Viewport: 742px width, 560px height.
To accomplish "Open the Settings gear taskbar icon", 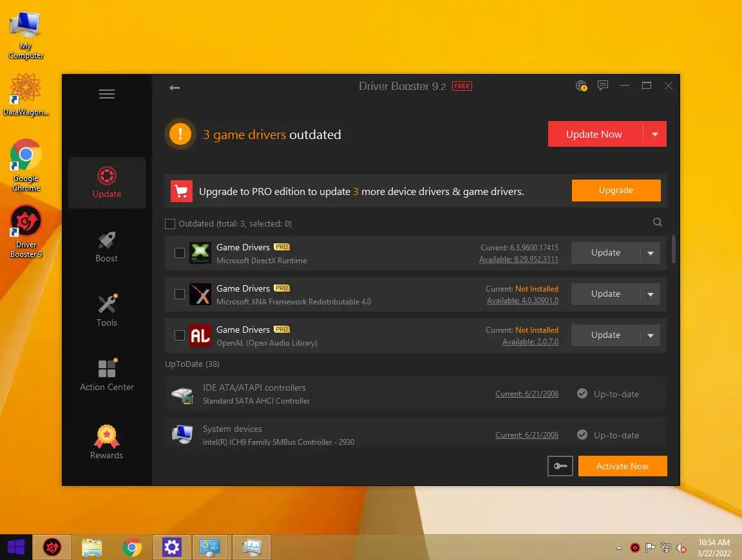I will (172, 547).
